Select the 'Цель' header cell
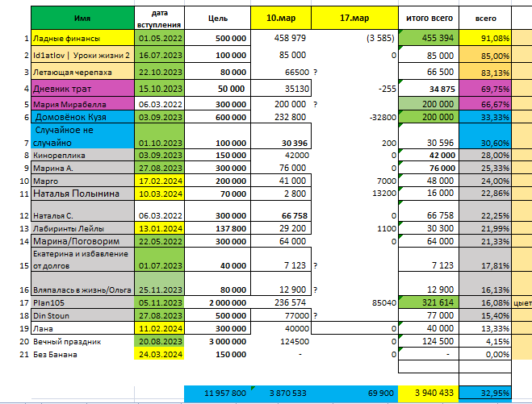 [217, 18]
